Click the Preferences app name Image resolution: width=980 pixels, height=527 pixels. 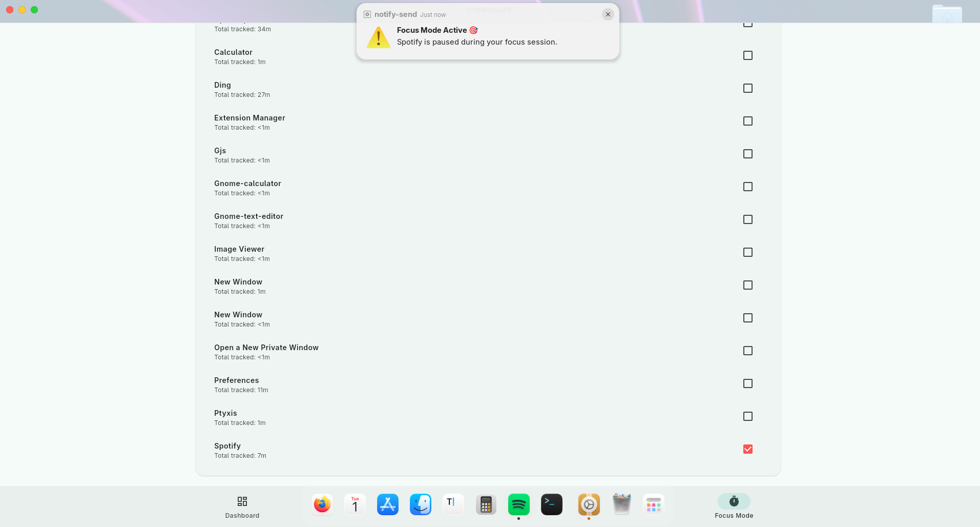click(237, 380)
